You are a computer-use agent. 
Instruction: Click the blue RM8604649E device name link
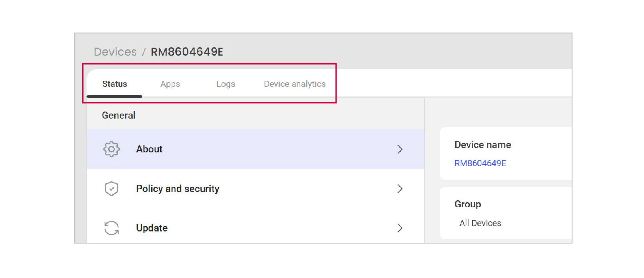tap(480, 163)
